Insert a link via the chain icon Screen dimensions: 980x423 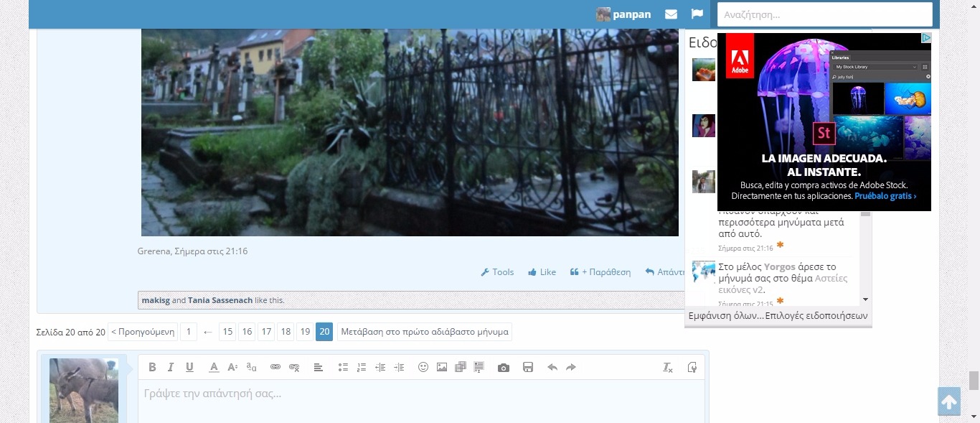coord(275,367)
